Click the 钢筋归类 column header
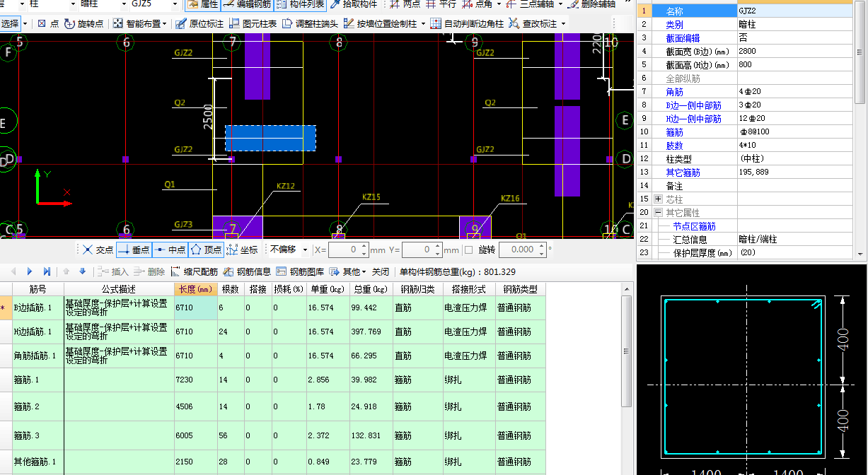Image resolution: width=868 pixels, height=475 pixels. [x=417, y=289]
